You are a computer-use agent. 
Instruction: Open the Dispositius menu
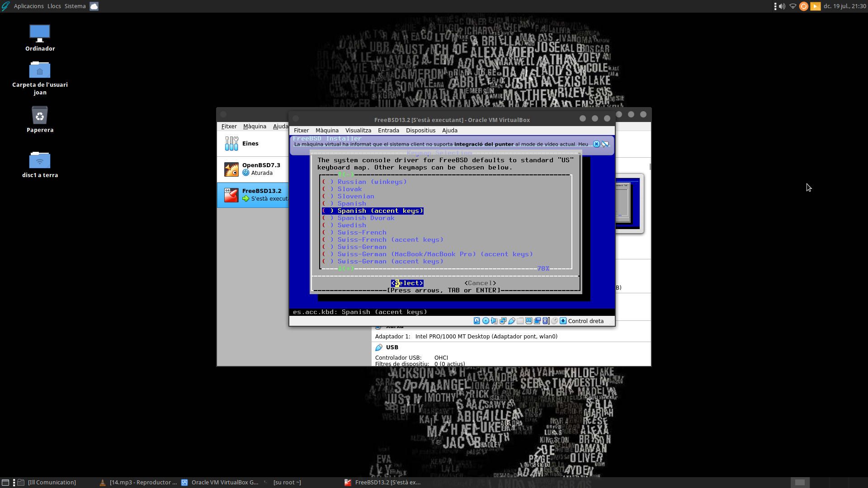coord(420,131)
